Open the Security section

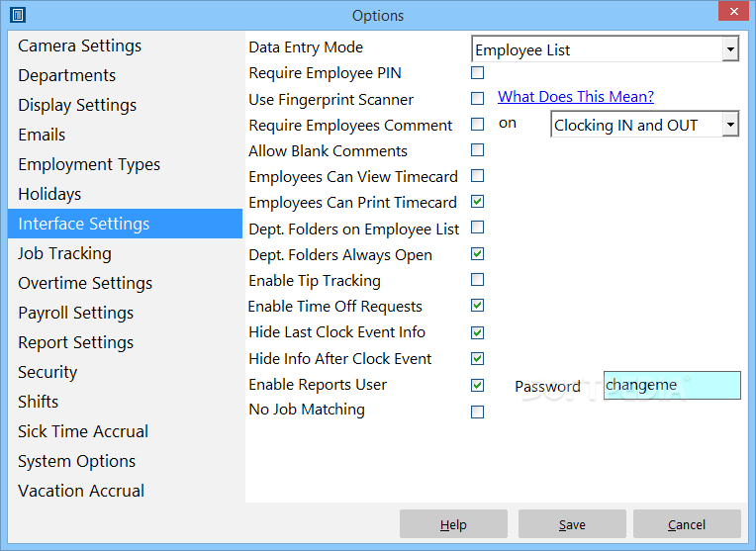[125, 372]
